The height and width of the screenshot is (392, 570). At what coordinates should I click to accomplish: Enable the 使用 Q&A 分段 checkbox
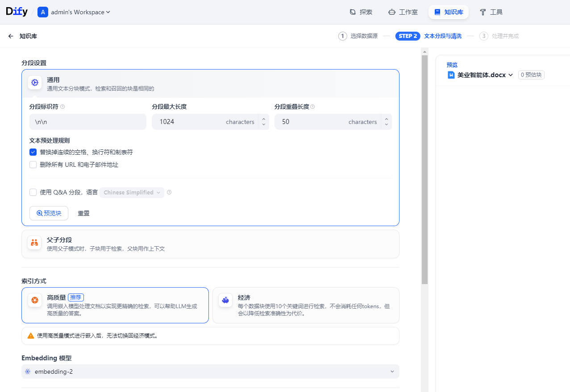pos(33,192)
